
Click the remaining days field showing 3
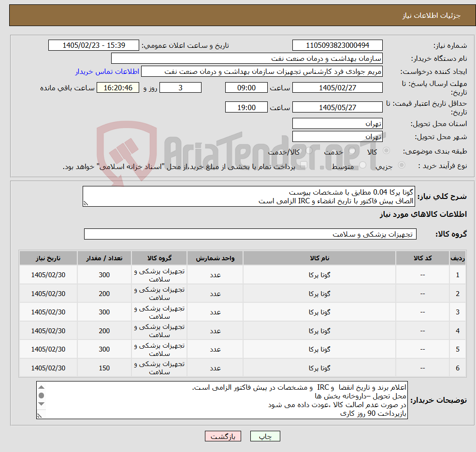(180, 88)
